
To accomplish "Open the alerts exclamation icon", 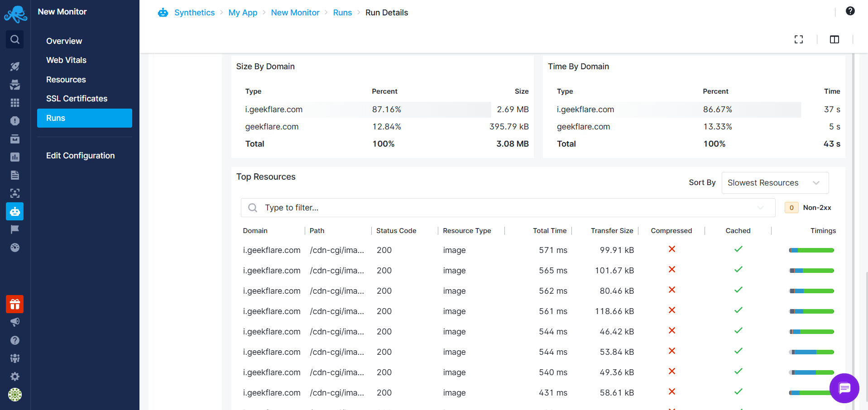I will click(15, 121).
